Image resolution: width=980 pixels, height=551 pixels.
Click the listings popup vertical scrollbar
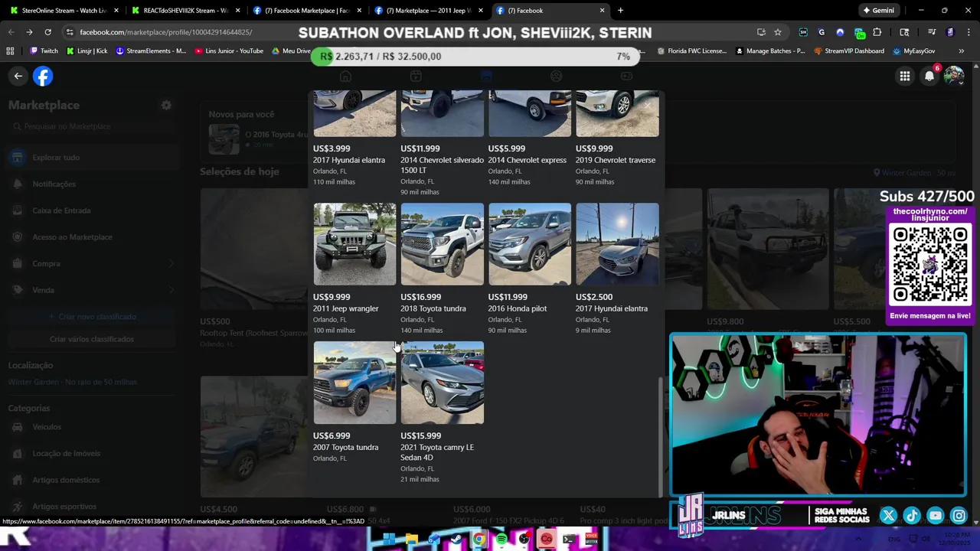pyautogui.click(x=661, y=437)
